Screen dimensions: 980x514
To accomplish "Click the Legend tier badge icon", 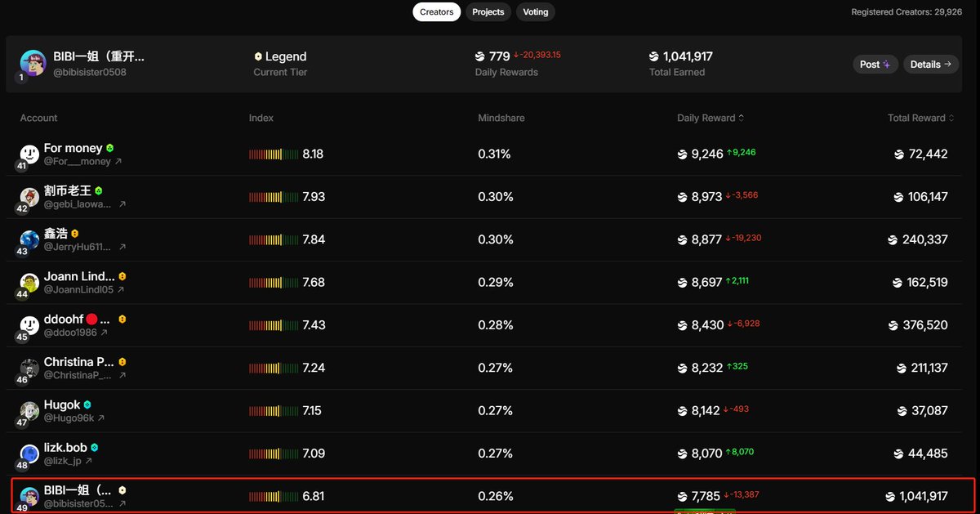I will 258,56.
